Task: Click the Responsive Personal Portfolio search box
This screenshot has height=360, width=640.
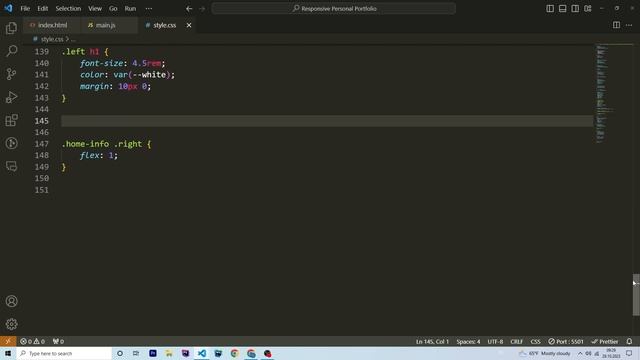Action: pyautogui.click(x=333, y=9)
